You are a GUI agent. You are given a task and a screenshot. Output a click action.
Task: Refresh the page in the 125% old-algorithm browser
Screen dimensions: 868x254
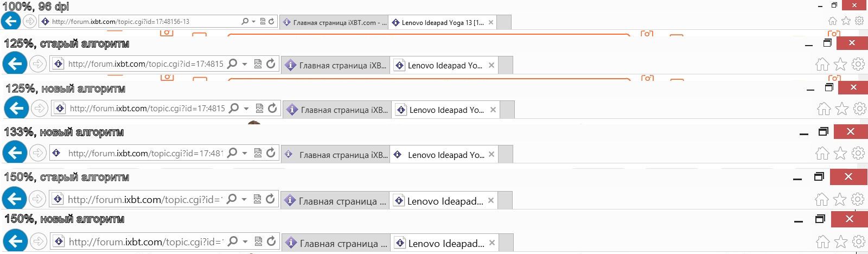(x=271, y=64)
